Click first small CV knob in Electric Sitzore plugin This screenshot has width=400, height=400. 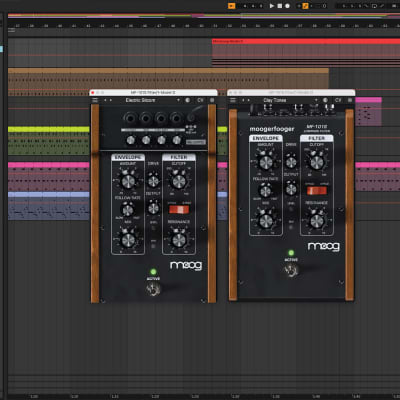point(131,140)
